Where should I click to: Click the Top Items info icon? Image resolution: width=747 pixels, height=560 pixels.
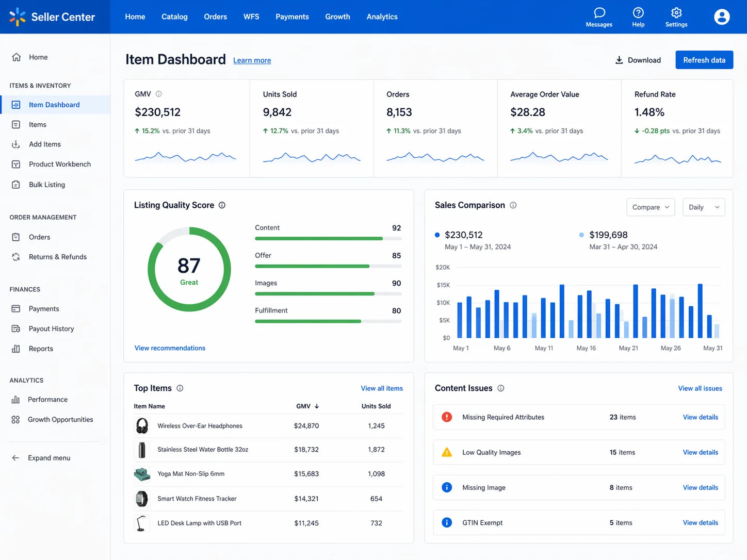180,388
